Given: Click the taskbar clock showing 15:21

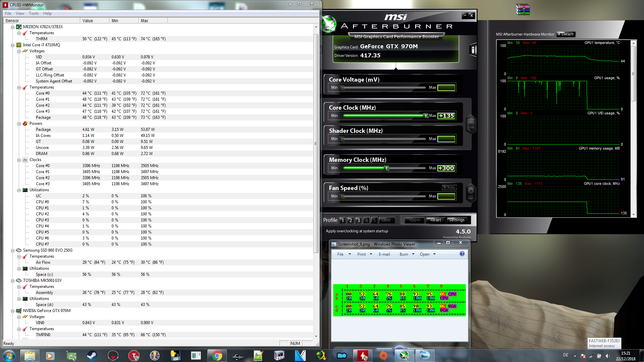Looking at the screenshot, I should click(x=626, y=356).
